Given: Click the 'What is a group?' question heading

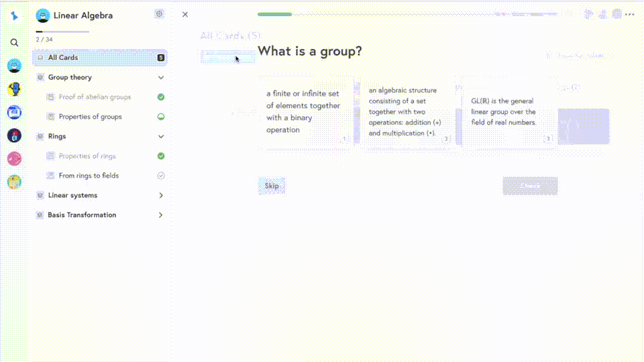Looking at the screenshot, I should click(x=310, y=52).
